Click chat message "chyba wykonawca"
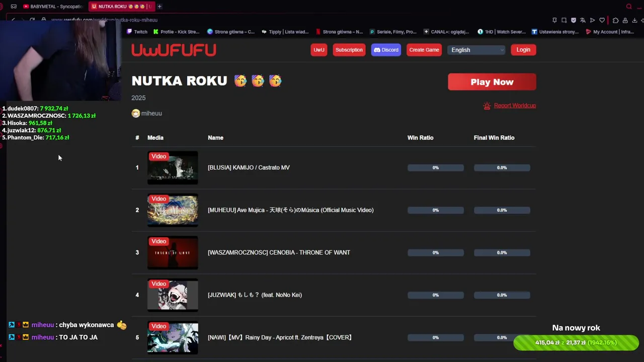Screen dimensions: 644x362 coord(87,325)
